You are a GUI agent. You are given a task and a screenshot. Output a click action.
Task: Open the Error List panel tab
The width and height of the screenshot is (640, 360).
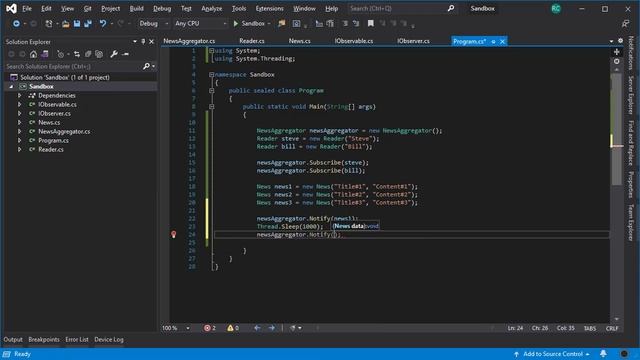(77, 339)
